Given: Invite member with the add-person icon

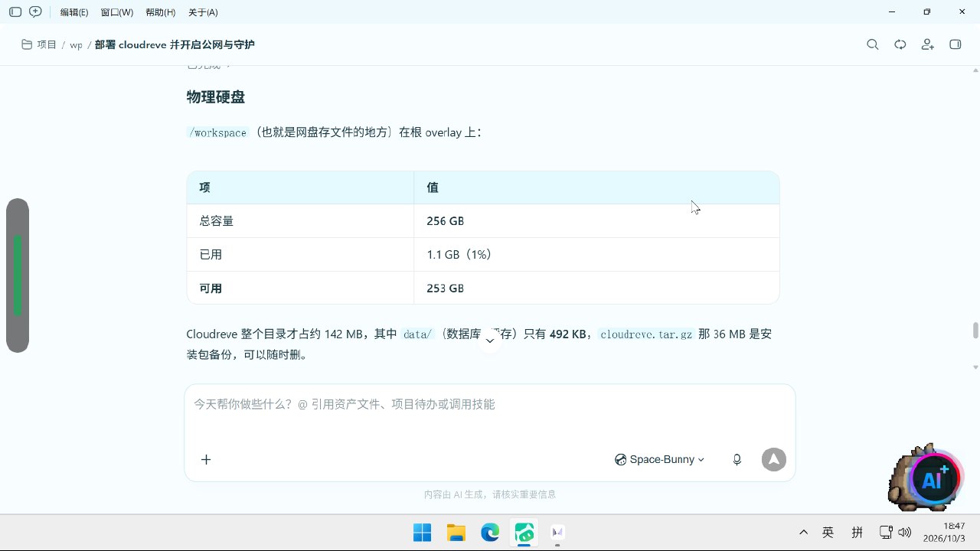Looking at the screenshot, I should (928, 44).
